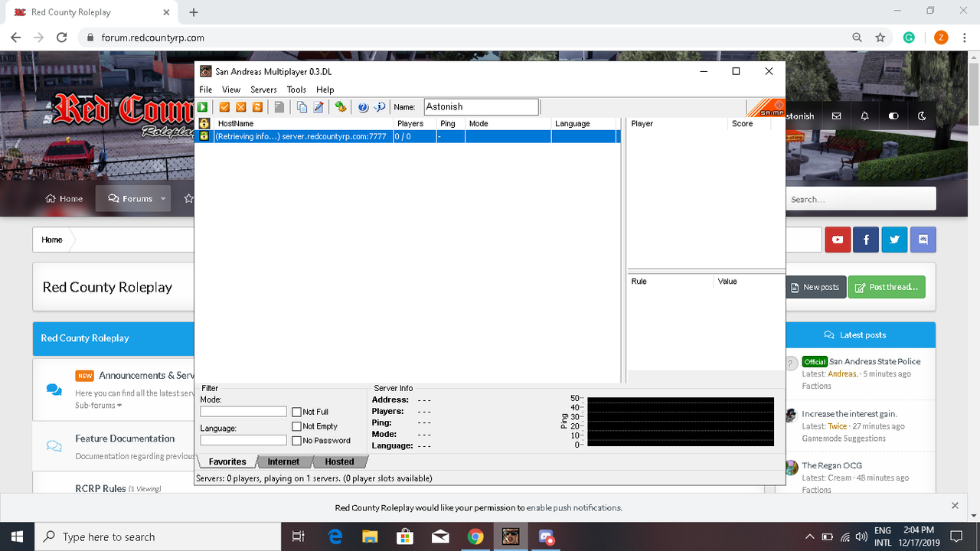Open the Help menu
980x551 pixels.
(x=325, y=90)
